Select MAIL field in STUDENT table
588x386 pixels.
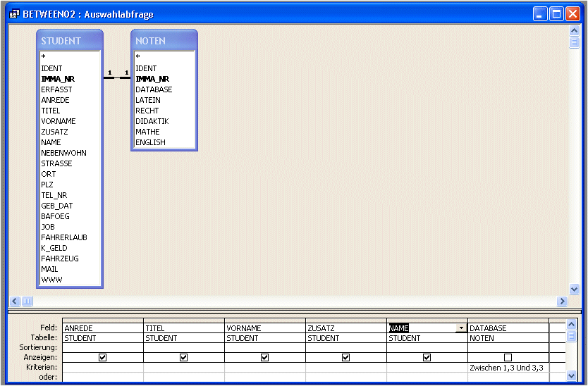[49, 269]
